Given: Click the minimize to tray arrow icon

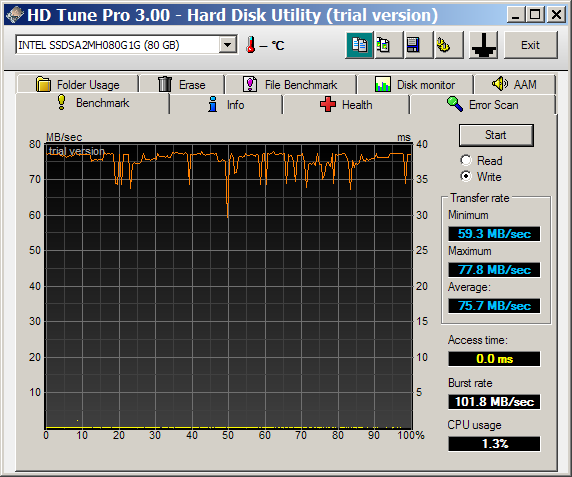Looking at the screenshot, I should click(483, 45).
